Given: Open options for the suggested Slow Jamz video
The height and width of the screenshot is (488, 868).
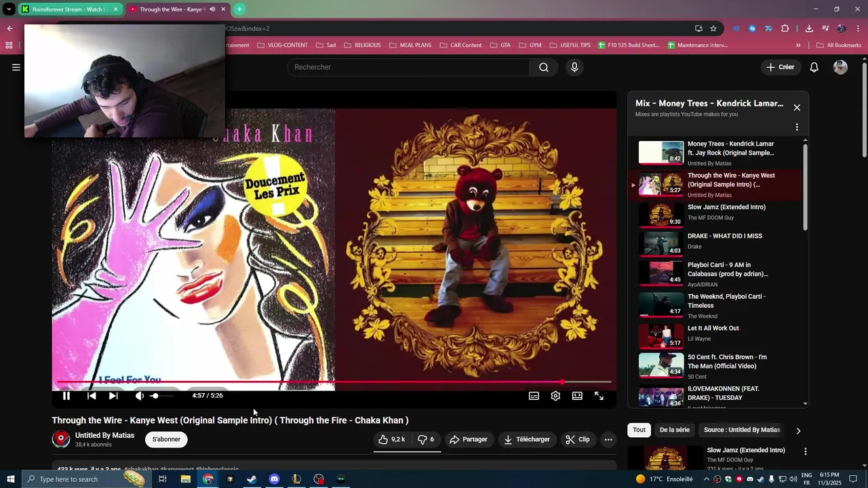Looking at the screenshot, I should 806,451.
